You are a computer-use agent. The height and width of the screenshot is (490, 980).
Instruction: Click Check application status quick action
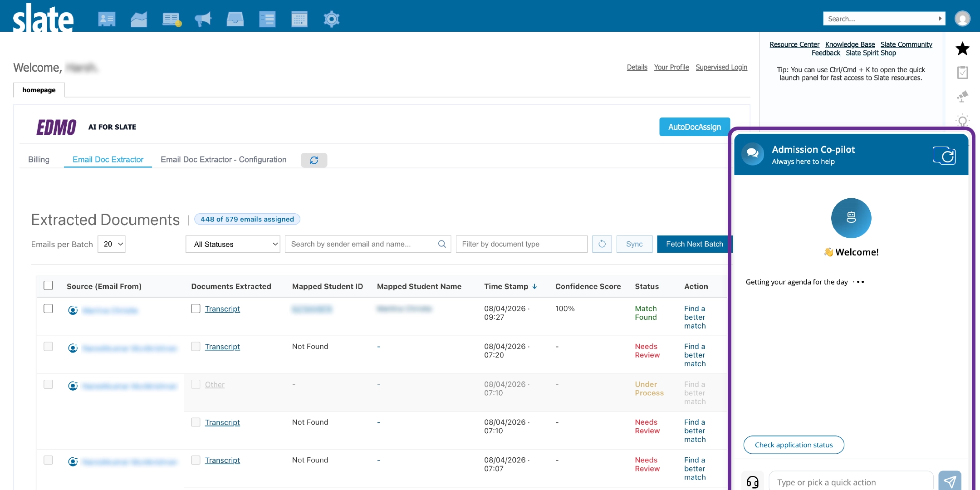click(794, 445)
